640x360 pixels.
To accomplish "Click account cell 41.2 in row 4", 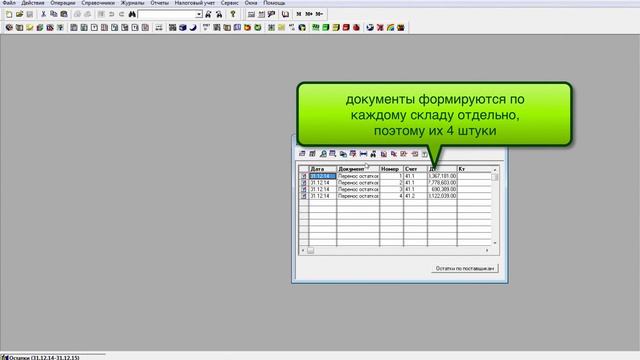I will click(416, 196).
